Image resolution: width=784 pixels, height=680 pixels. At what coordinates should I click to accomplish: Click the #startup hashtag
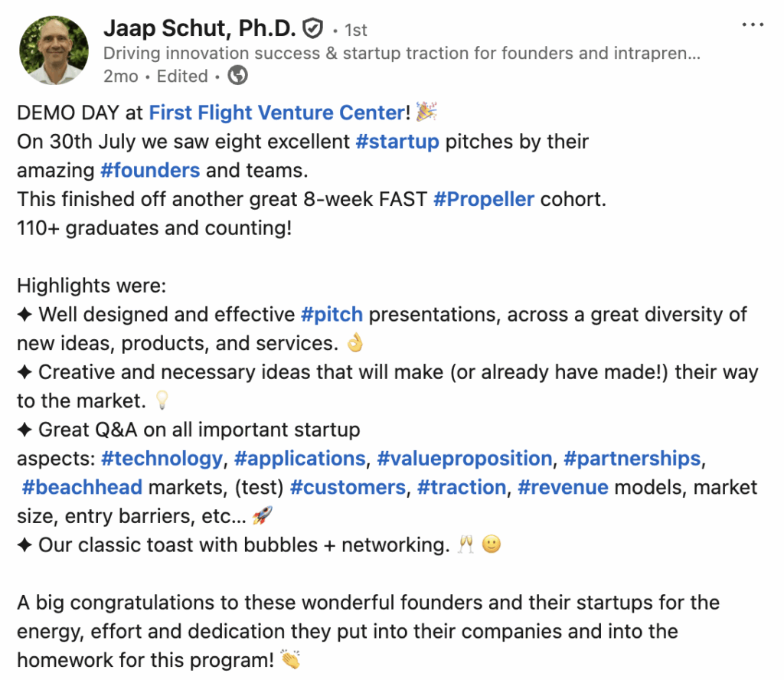coord(397,142)
